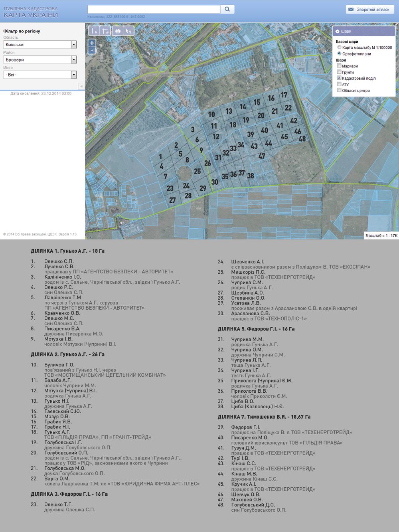Select the distance measurement tool

point(94,31)
